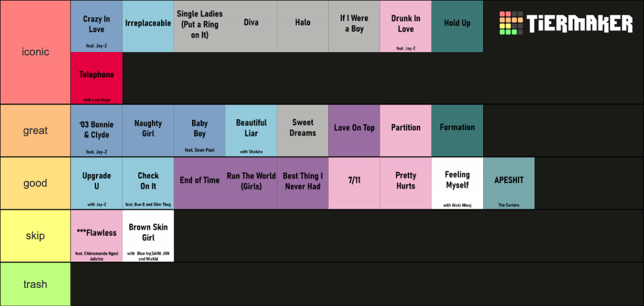Select the Feeling Myself white tile

457,183
